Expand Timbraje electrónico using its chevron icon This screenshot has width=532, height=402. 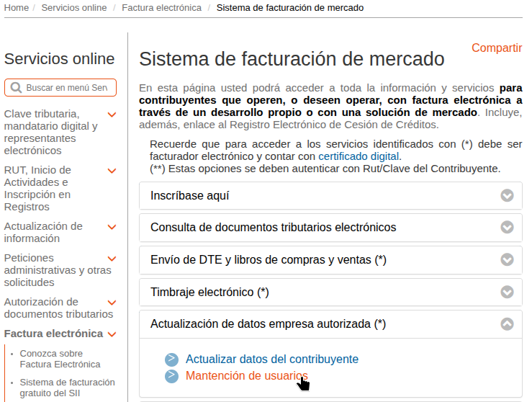click(507, 292)
